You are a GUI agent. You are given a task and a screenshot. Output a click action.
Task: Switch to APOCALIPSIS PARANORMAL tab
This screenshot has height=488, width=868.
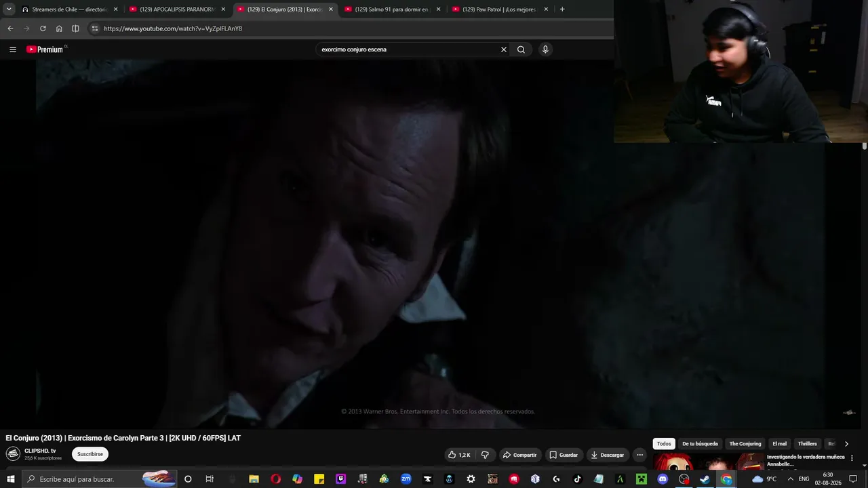(x=178, y=9)
